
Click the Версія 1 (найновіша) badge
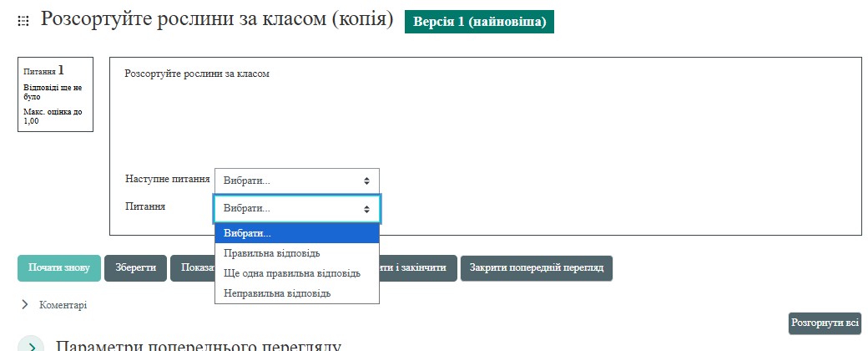coord(479,22)
